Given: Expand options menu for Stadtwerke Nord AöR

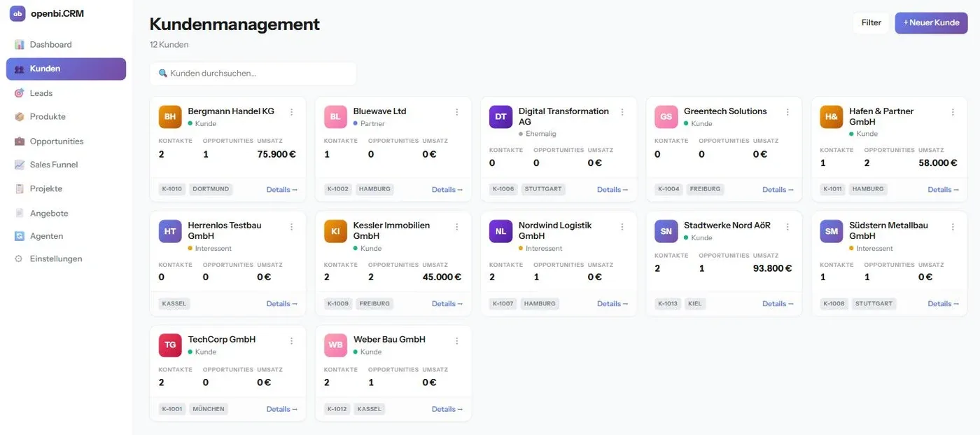Looking at the screenshot, I should (787, 227).
